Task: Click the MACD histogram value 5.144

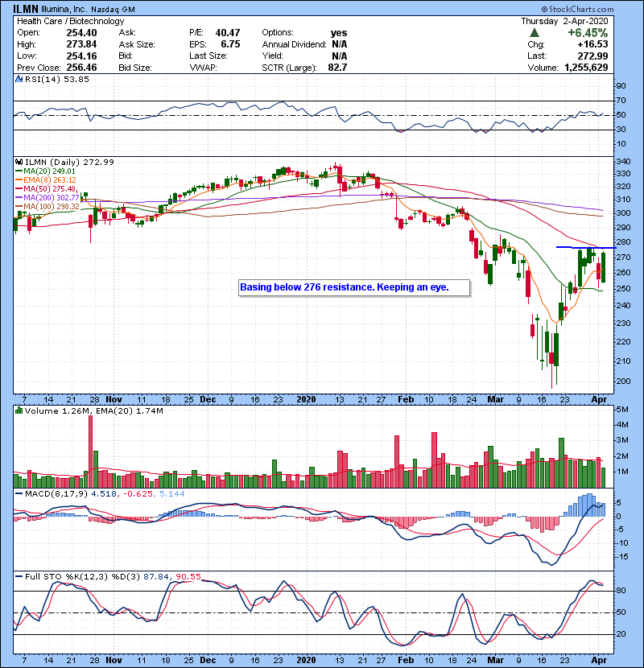Action: click(x=172, y=494)
